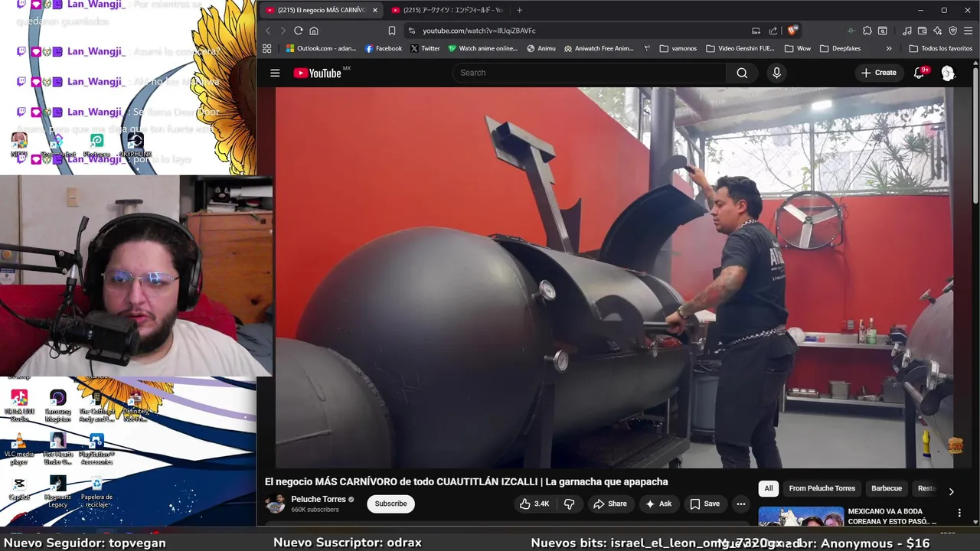980x551 pixels.
Task: Open TikTok LIVE Studio desktop shortcut
Action: (19, 406)
